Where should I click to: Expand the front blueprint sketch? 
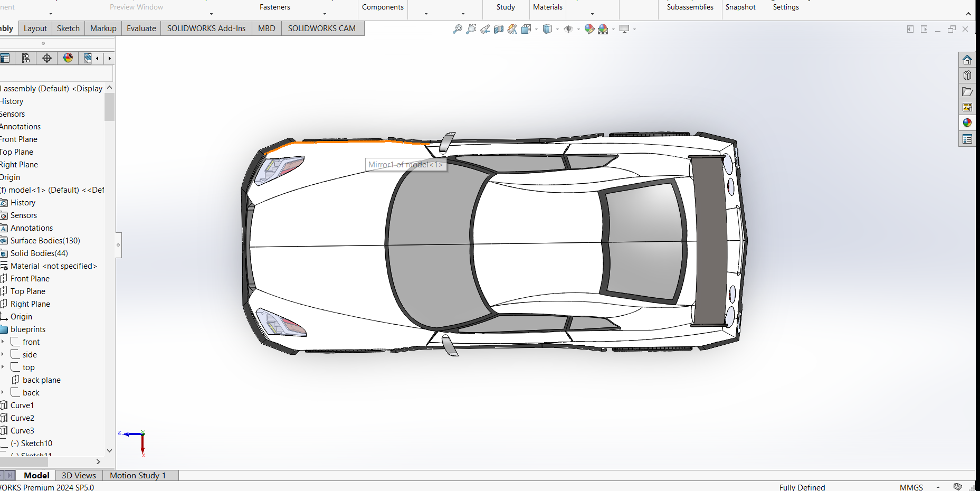3,342
